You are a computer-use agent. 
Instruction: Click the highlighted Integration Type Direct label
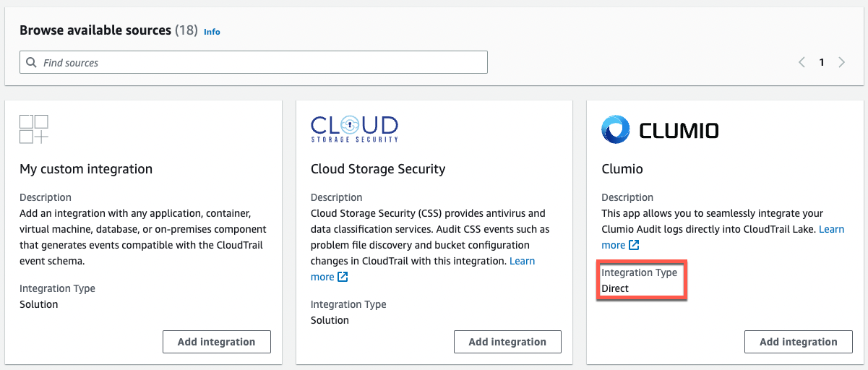click(x=640, y=280)
